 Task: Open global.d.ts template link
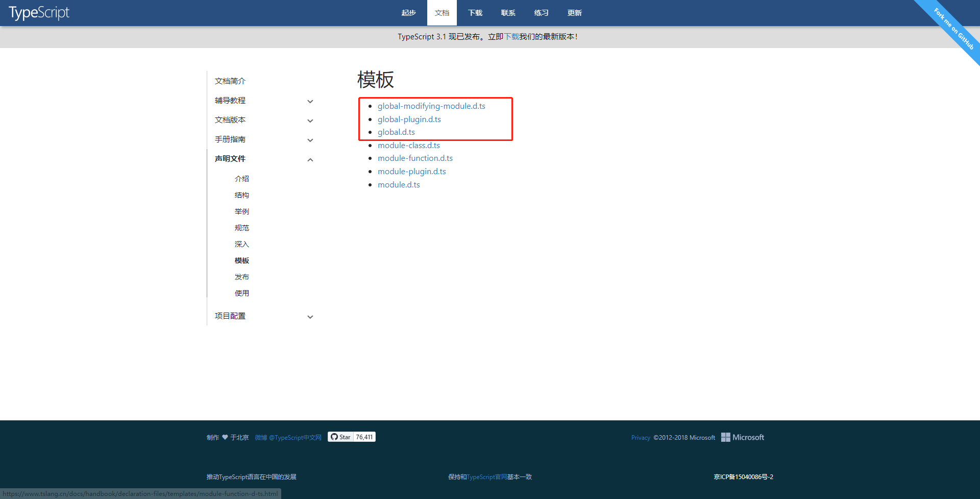(396, 132)
